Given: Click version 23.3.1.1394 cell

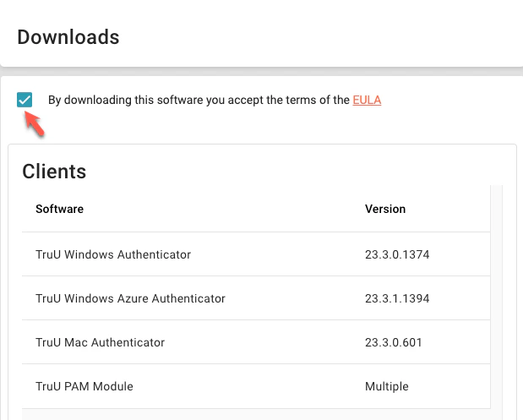Looking at the screenshot, I should (x=397, y=298).
